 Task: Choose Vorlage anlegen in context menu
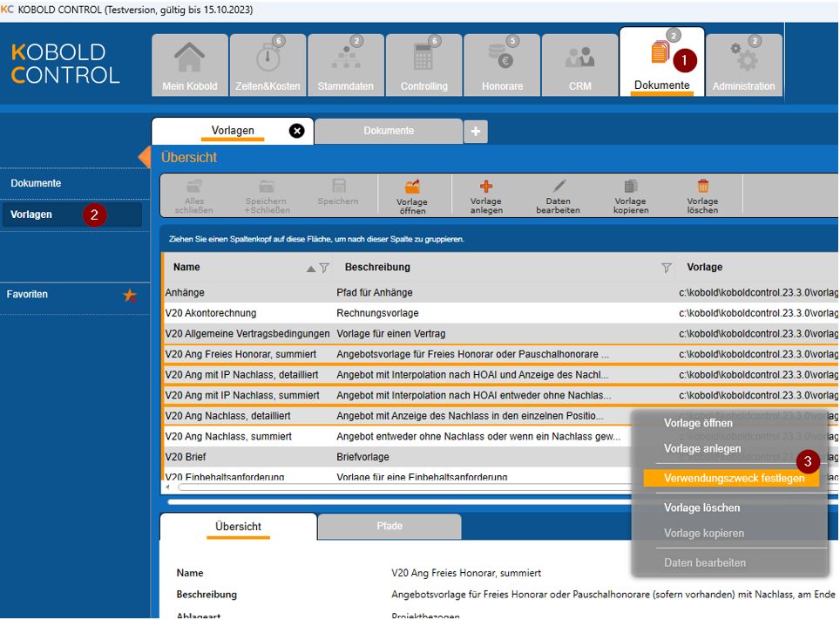[702, 448]
